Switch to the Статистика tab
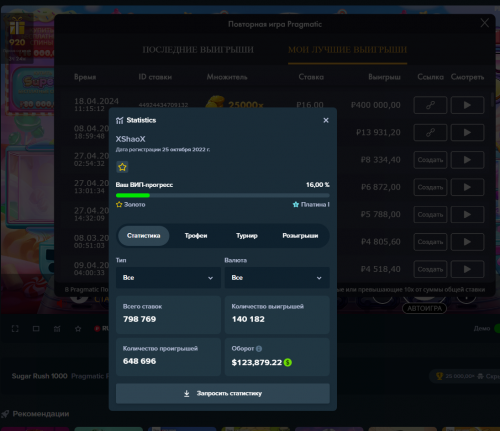Screen dimensions: 500x431 click(144, 236)
